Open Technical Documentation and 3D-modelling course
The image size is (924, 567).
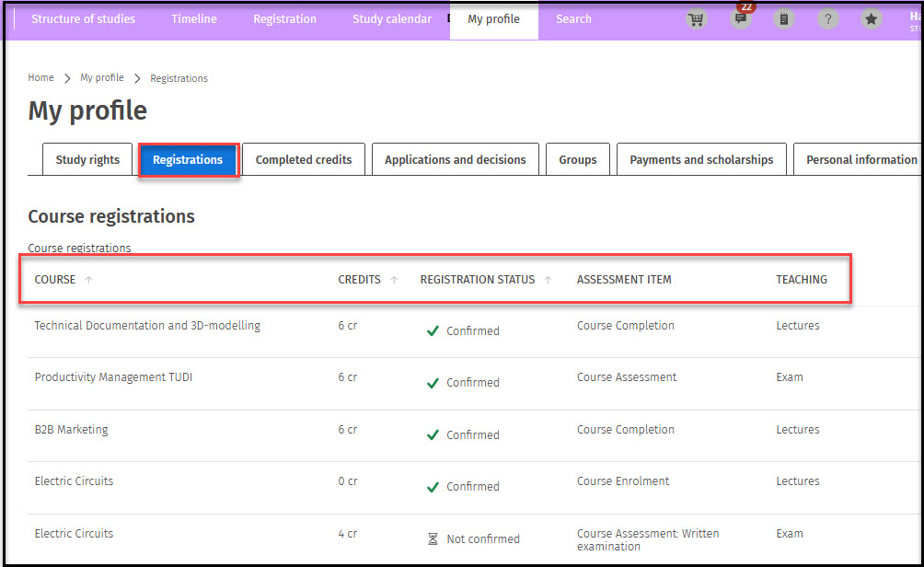click(147, 326)
